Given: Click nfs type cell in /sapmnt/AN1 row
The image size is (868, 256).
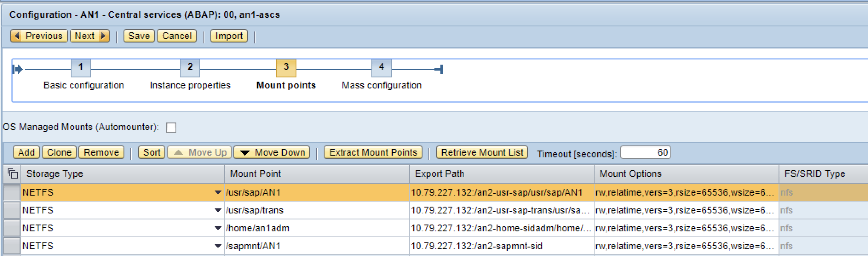Looking at the screenshot, I should [x=824, y=246].
